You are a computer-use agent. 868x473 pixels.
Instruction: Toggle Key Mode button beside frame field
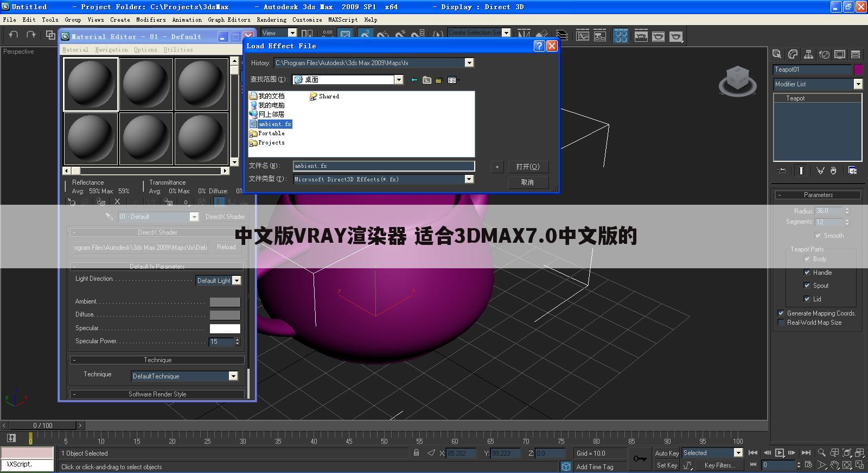pyautogui.click(x=753, y=465)
